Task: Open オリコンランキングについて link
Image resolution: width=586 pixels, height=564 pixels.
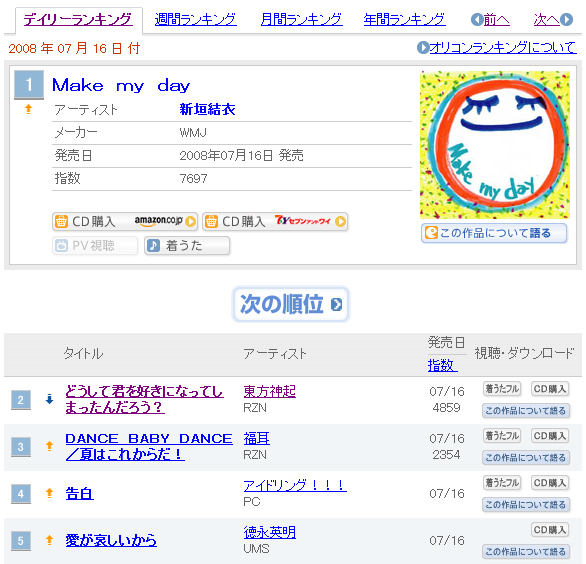Action: [503, 47]
